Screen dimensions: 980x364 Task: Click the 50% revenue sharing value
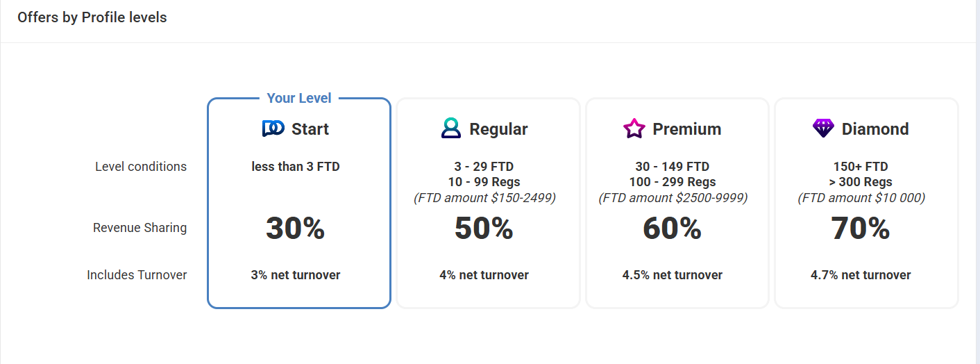click(x=484, y=229)
